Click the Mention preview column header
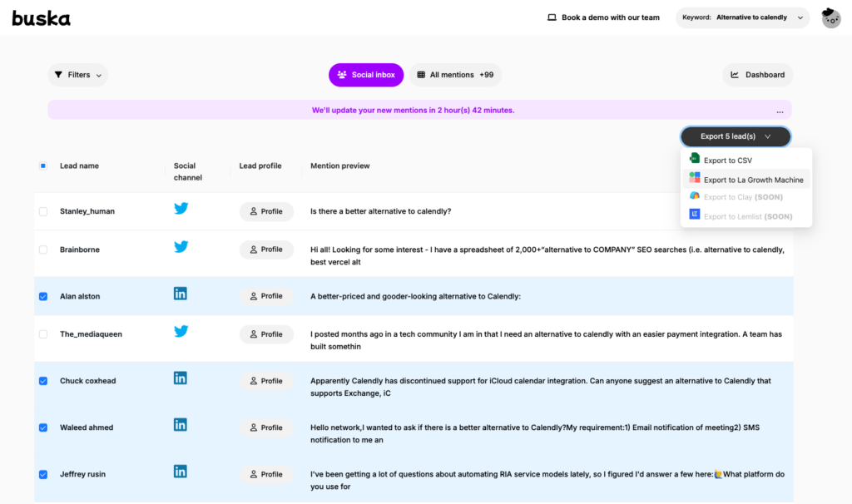This screenshot has width=852, height=504. pyautogui.click(x=340, y=166)
